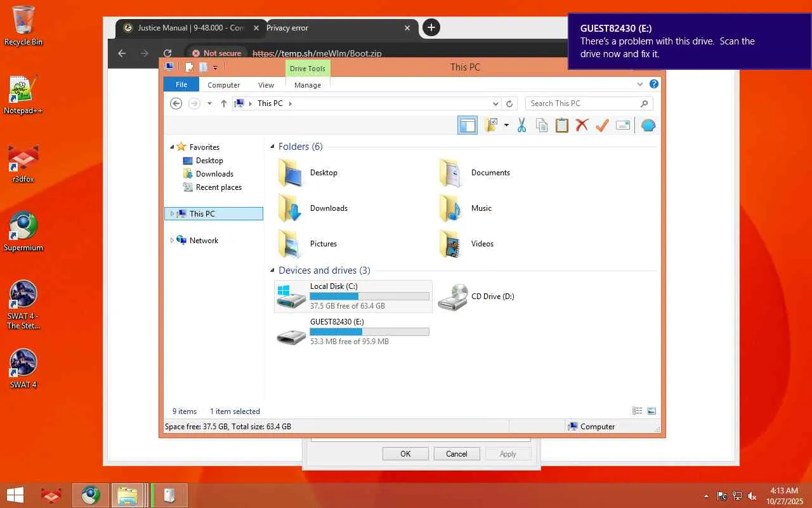The height and width of the screenshot is (508, 812).
Task: Expand the address bar history dropdown
Action: (x=496, y=104)
